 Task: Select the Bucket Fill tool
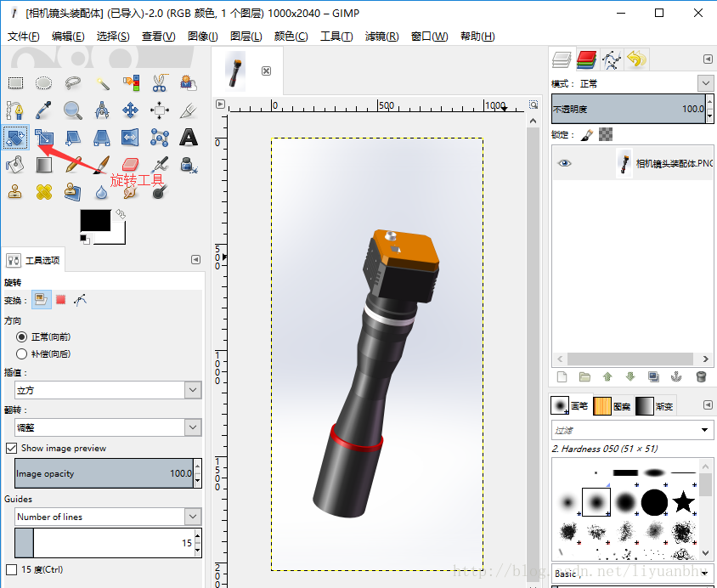(15, 165)
